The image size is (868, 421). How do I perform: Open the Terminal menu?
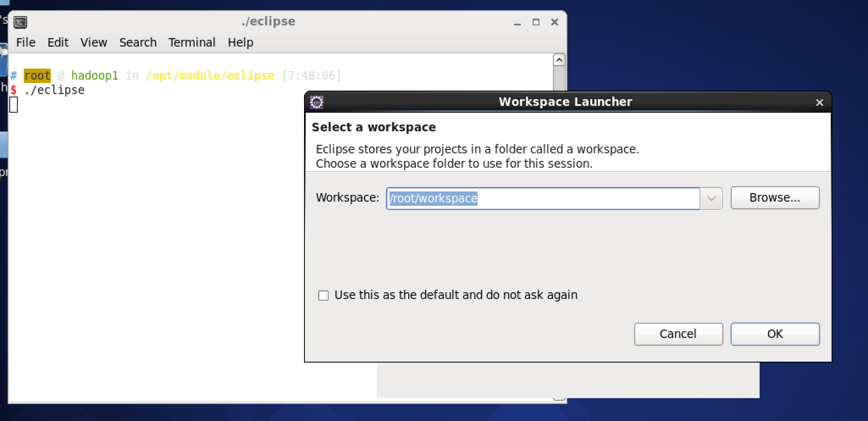click(192, 42)
